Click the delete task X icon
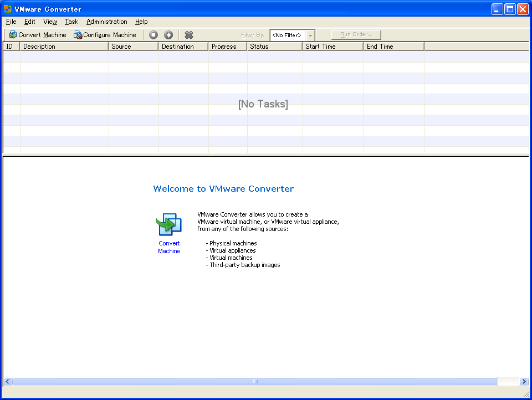Screen dimensions: 532x400 [x=188, y=34]
